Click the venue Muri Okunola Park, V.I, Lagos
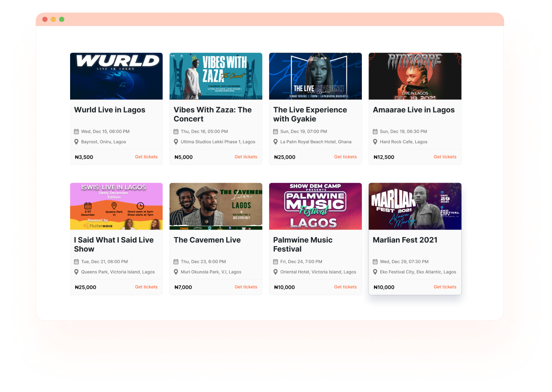552x392 pixels. coord(211,272)
